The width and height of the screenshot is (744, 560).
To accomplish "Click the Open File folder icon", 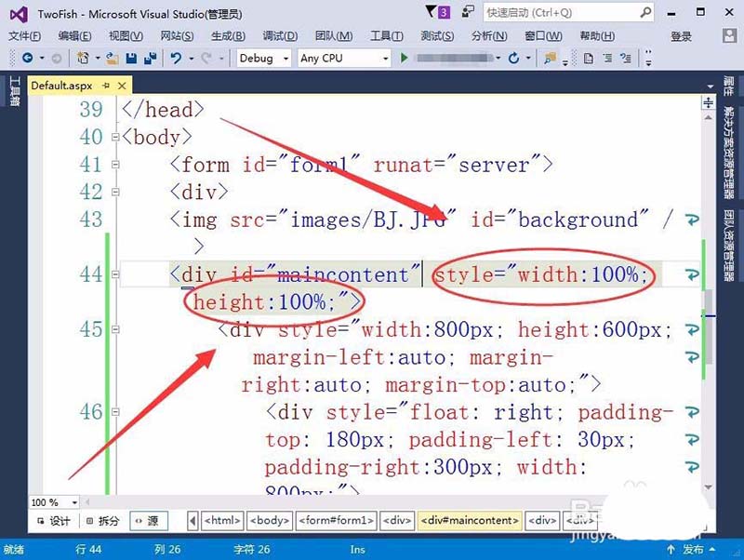I will [112, 58].
